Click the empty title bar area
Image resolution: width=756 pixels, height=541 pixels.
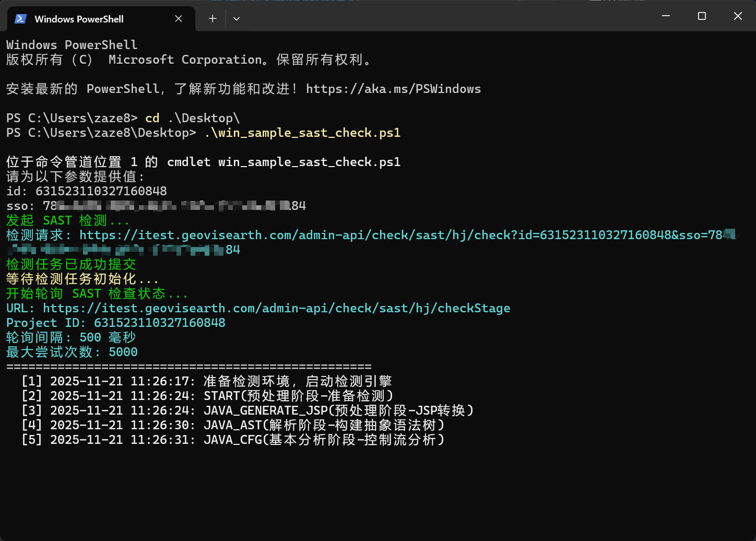[x=444, y=17]
